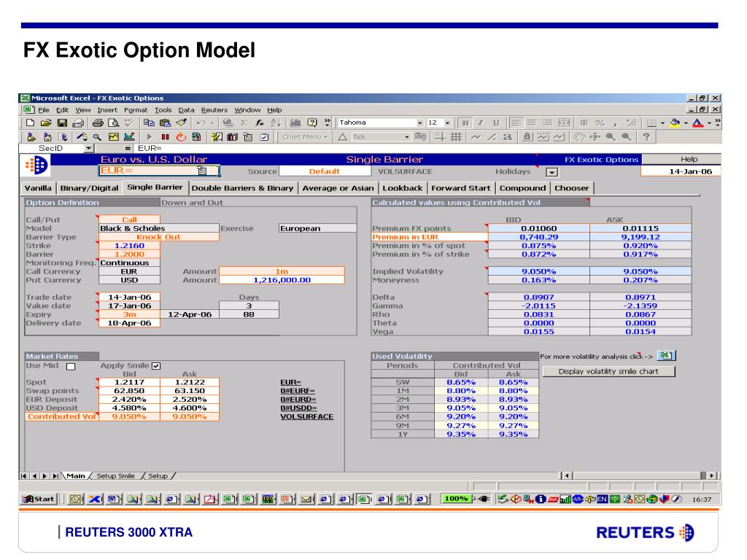Click the Sort Ascending icon
Image resolution: width=747 pixels, height=560 pixels.
tap(276, 122)
